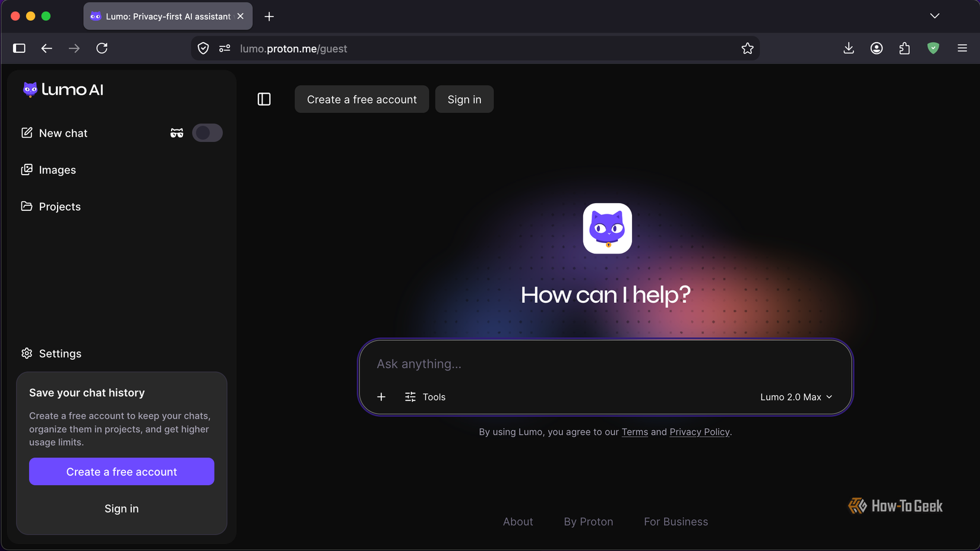Click the Save your chat history heading
Image resolution: width=980 pixels, height=551 pixels.
coord(87,392)
